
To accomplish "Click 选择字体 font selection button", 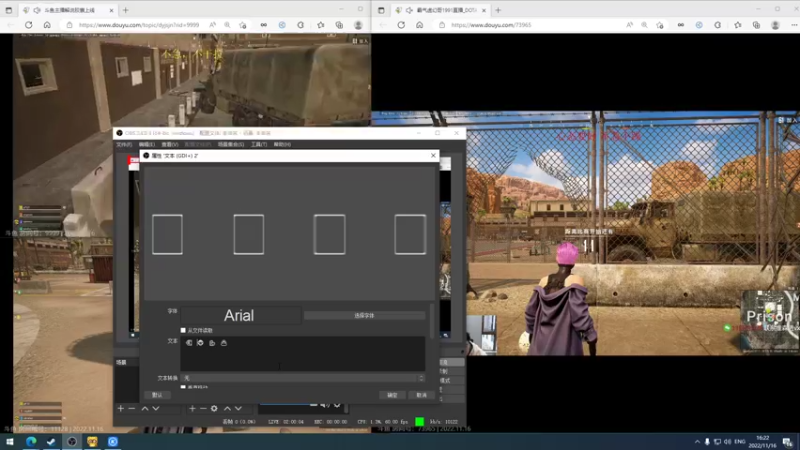I will coord(364,315).
